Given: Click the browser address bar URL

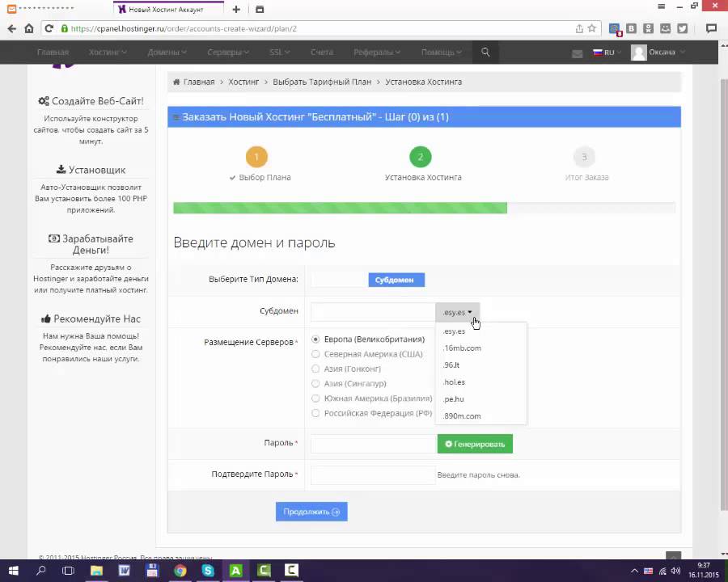Looking at the screenshot, I should pyautogui.click(x=184, y=29).
